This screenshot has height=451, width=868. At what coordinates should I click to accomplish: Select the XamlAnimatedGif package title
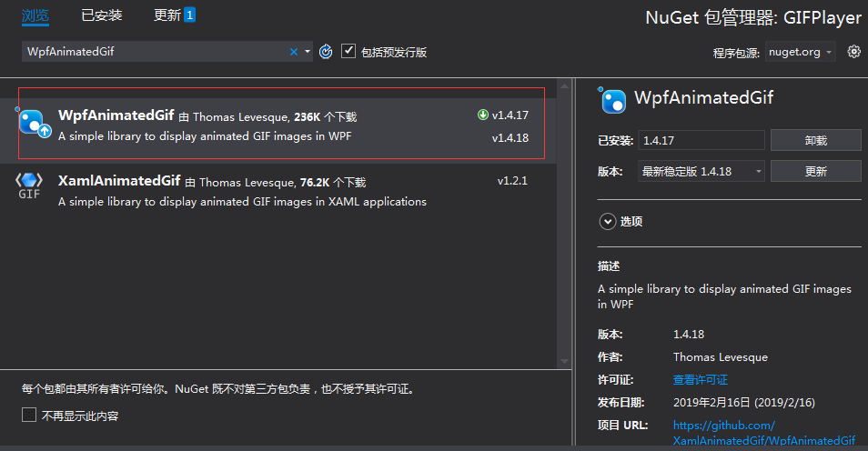(119, 181)
